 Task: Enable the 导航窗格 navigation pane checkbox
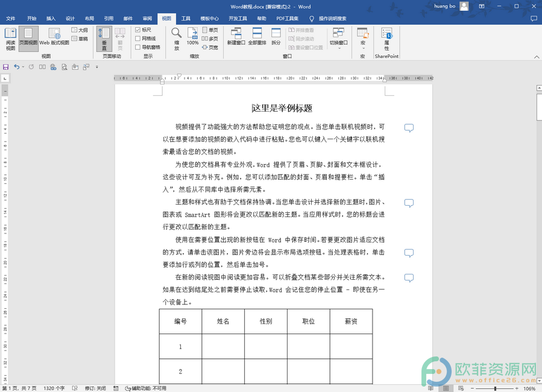[x=138, y=48]
